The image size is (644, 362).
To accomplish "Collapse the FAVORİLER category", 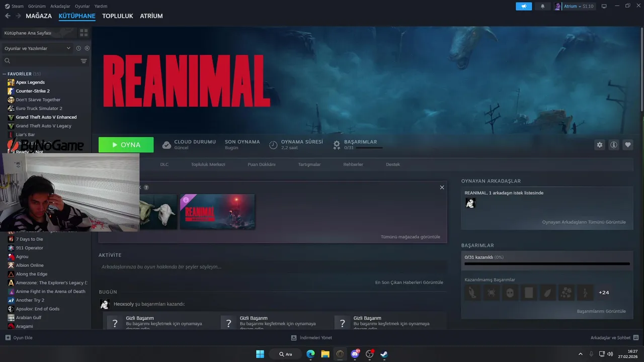I will [5, 74].
